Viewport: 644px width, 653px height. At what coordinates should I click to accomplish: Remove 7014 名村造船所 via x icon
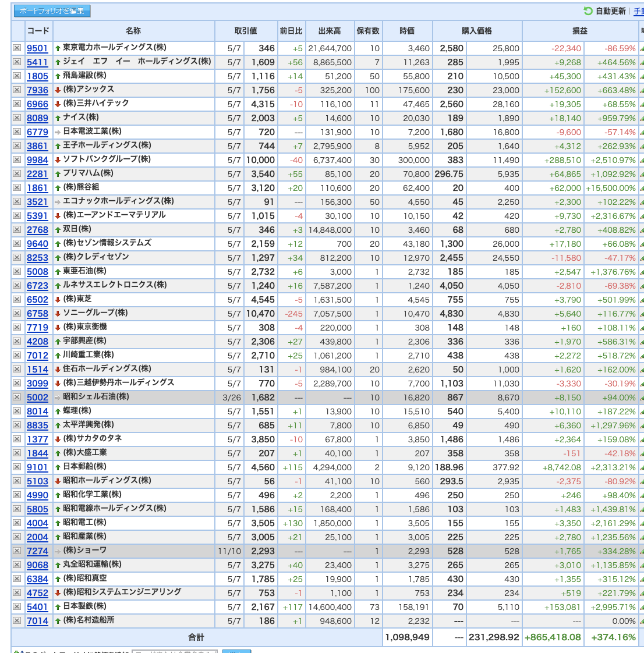pyautogui.click(x=17, y=620)
